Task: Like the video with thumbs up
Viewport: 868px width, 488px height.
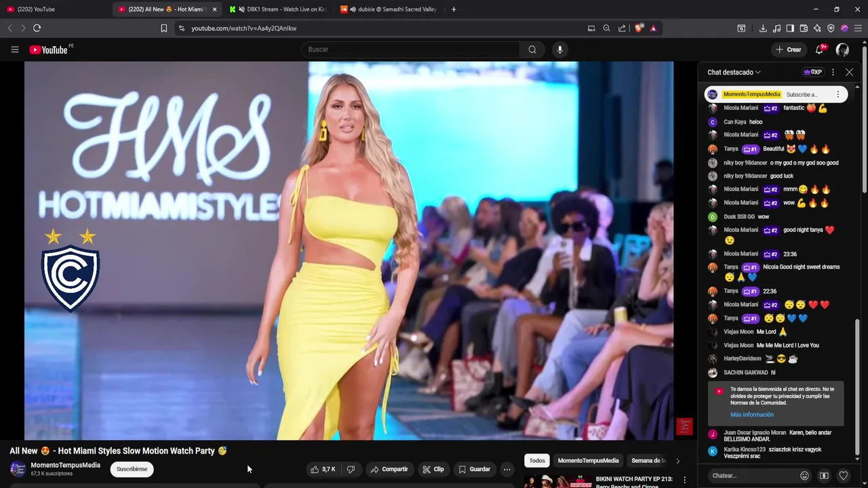Action: tap(323, 469)
